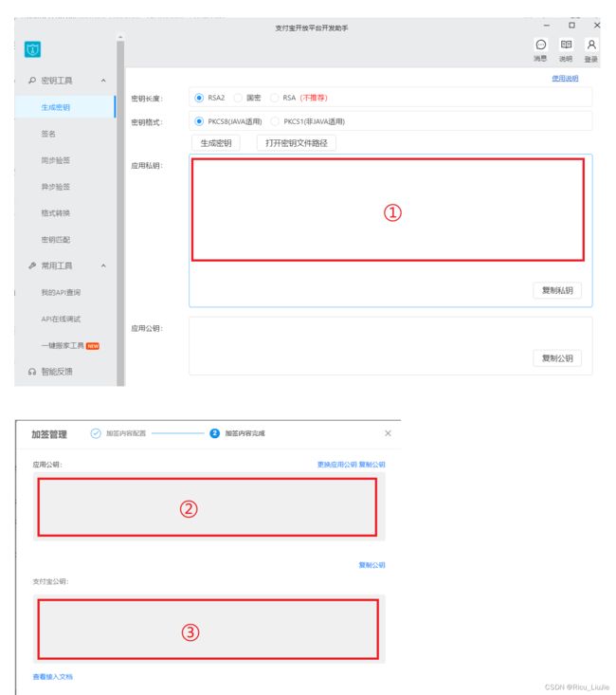Click 复制公钥 link next to 更换应用公钥
Screen dimensions: 616x695
point(372,465)
